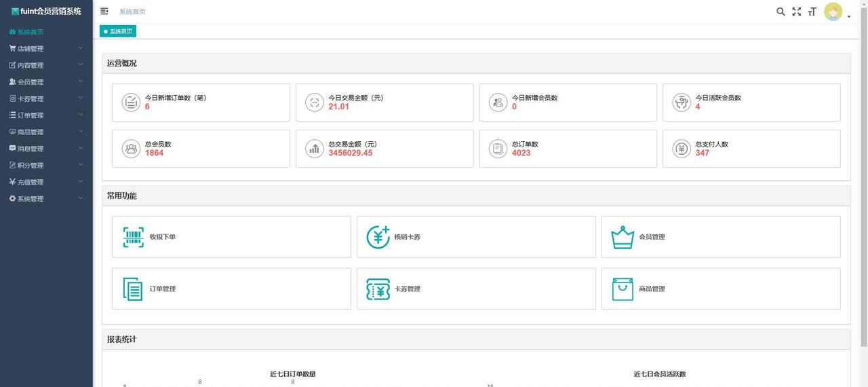Click the 积分管理 icon in sidebar
868x387 pixels.
point(12,165)
